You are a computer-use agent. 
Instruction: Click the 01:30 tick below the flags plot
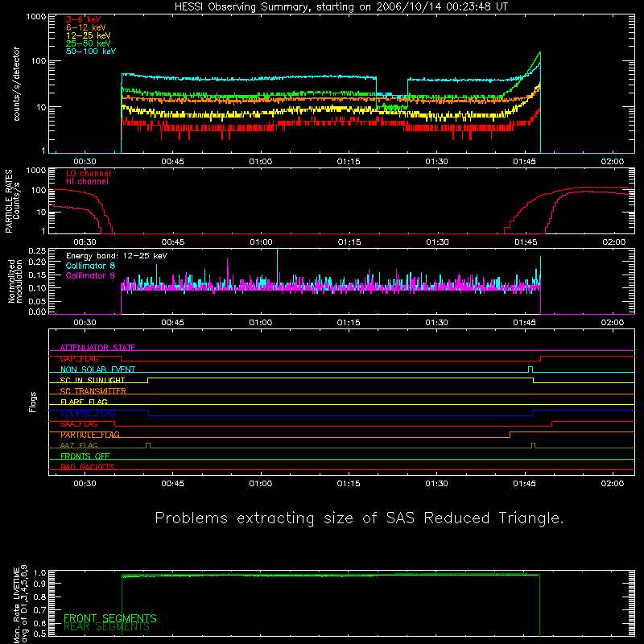point(436,484)
